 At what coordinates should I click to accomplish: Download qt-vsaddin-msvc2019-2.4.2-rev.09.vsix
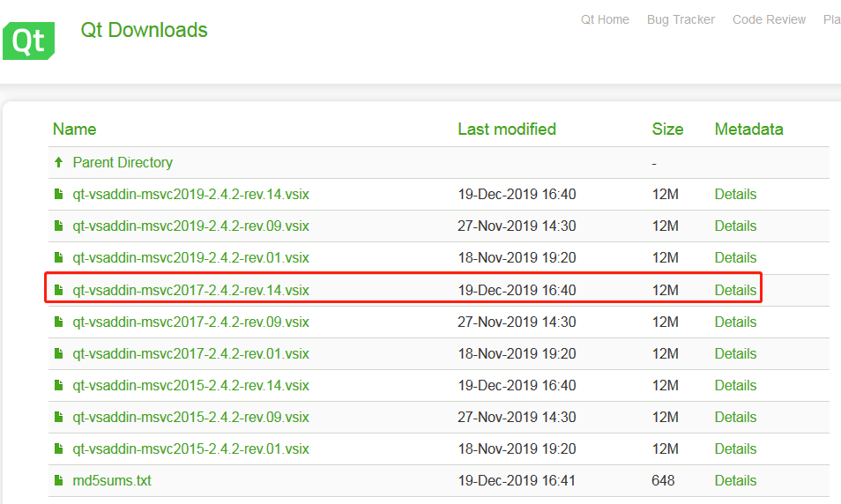[x=191, y=226]
